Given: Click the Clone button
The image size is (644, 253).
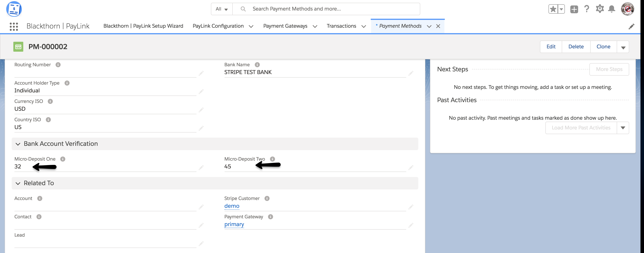Looking at the screenshot, I should pos(603,47).
